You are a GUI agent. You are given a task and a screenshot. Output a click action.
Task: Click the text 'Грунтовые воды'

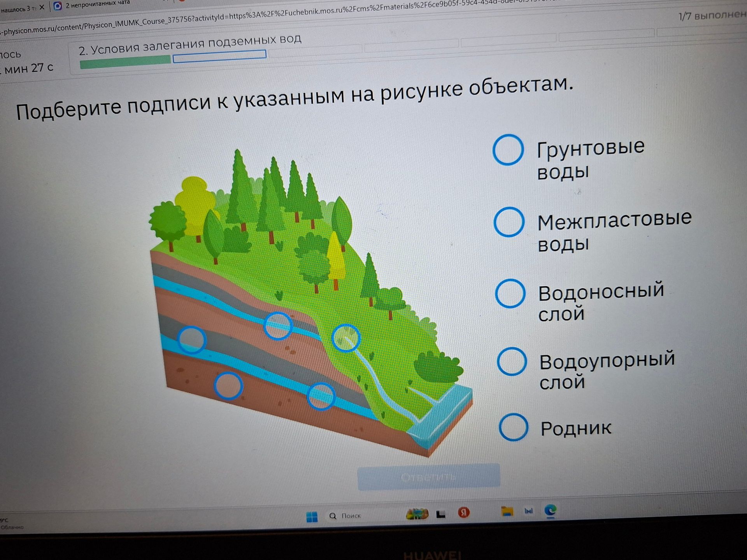(x=591, y=159)
